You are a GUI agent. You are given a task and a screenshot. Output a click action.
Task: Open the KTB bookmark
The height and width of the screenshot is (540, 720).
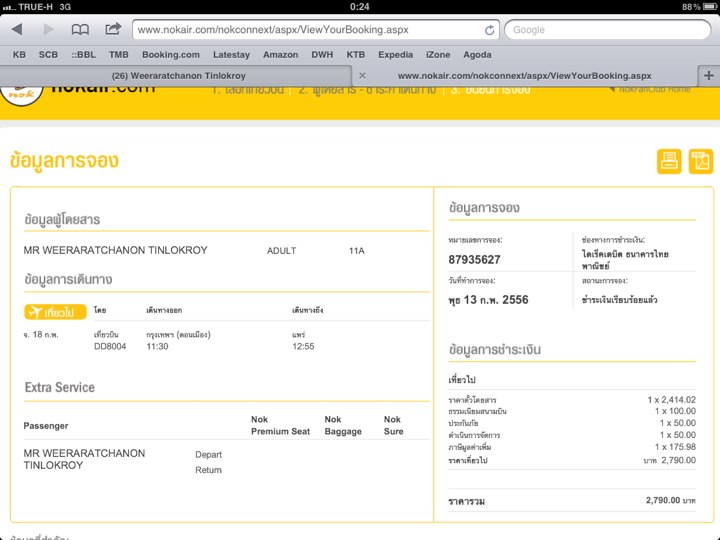click(x=355, y=55)
